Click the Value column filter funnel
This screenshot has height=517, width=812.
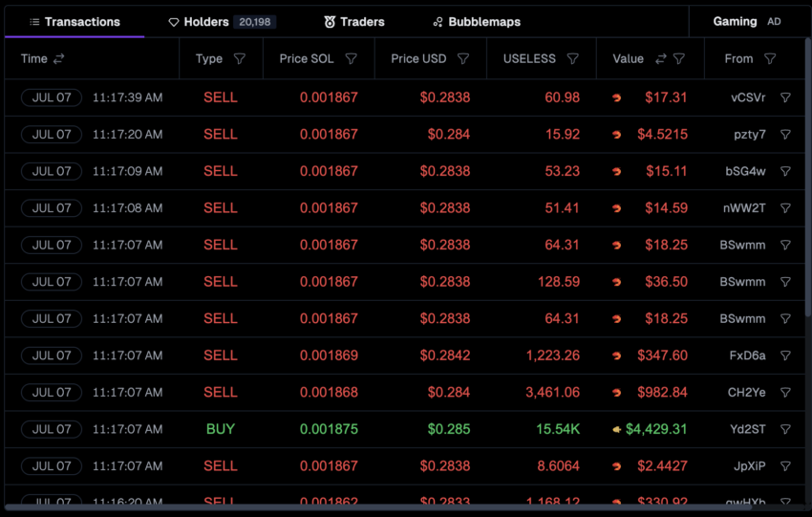[679, 59]
